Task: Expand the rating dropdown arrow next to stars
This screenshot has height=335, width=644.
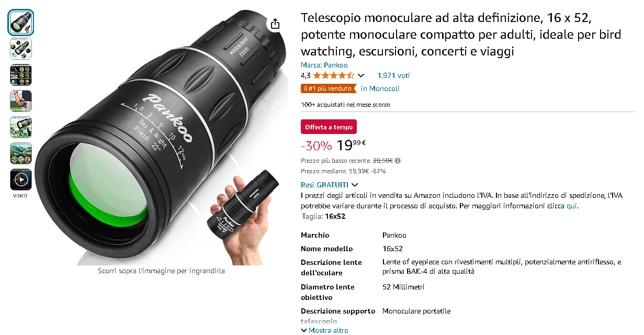Action: 361,76
